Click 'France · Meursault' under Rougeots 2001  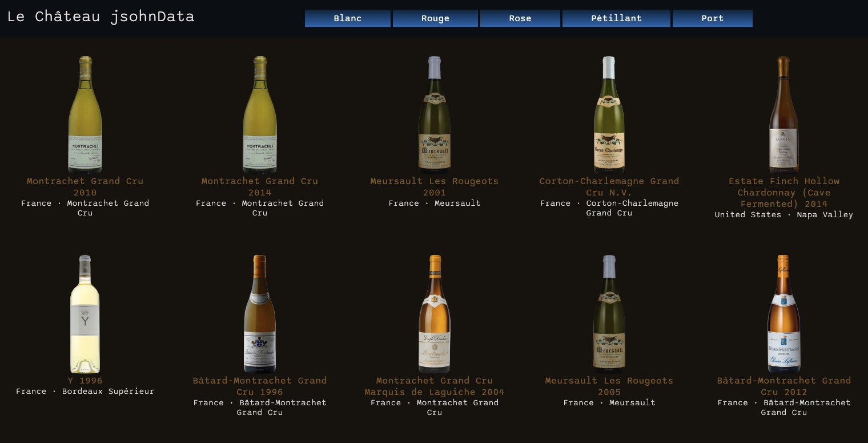[435, 203]
